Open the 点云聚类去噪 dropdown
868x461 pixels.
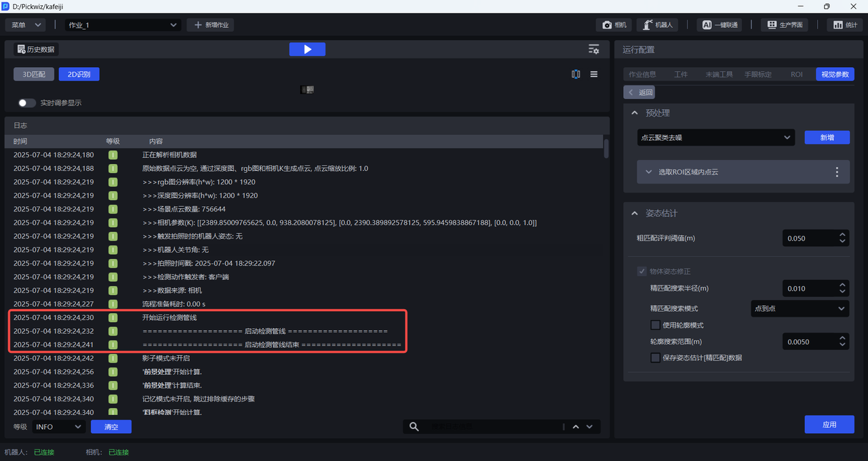715,138
